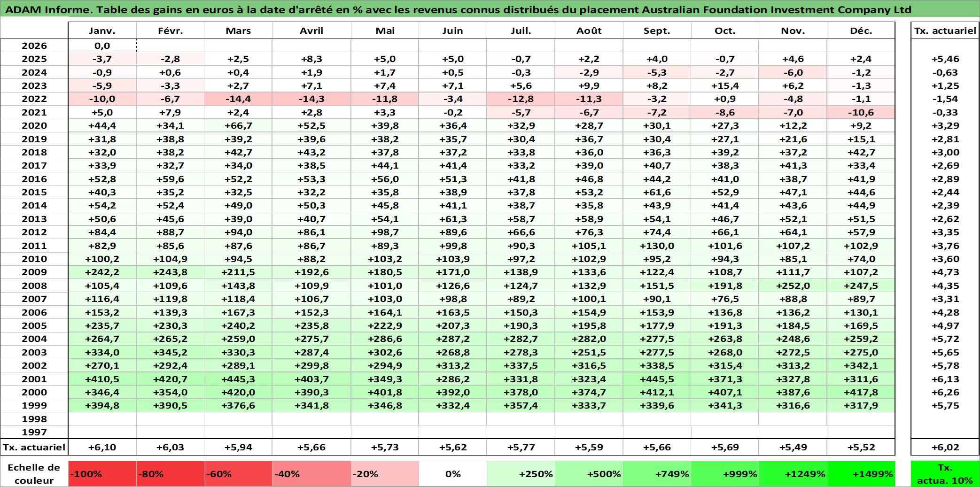Select the -6,0 value in November 2024
Image resolution: width=980 pixels, height=487 pixels.
coord(793,72)
